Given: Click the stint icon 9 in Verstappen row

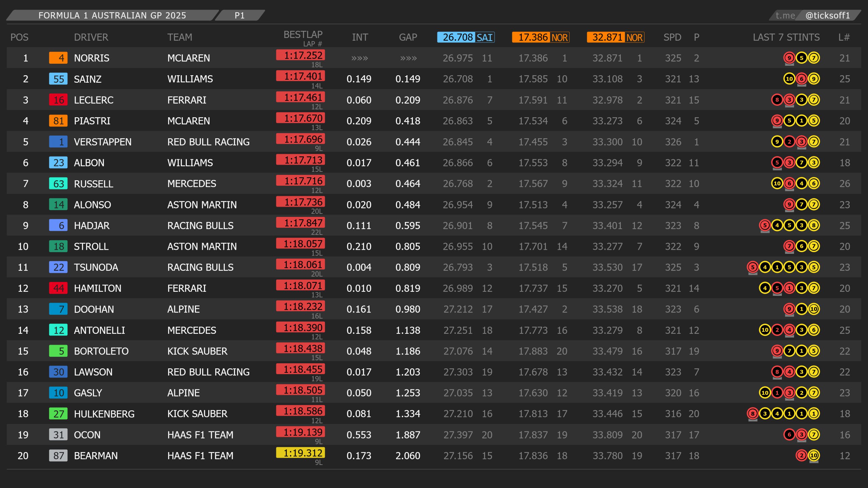Looking at the screenshot, I should point(777,142).
